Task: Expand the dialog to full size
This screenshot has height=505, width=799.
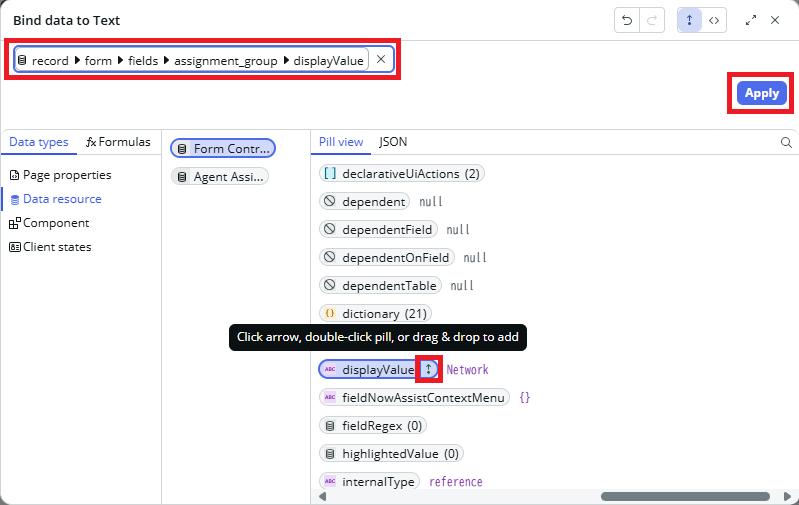Action: (751, 21)
